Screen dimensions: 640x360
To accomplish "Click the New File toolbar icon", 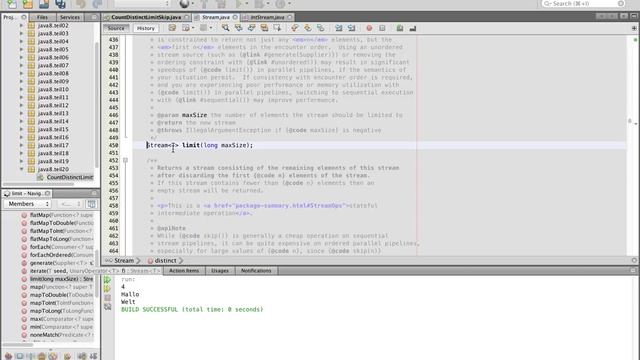I will 11,4.
